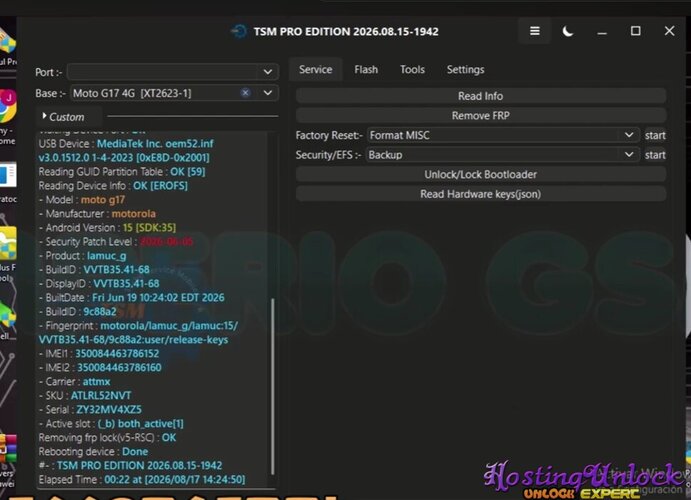Image resolution: width=691 pixels, height=500 pixels.
Task: Open the Base model dropdown arrow
Action: 267,93
